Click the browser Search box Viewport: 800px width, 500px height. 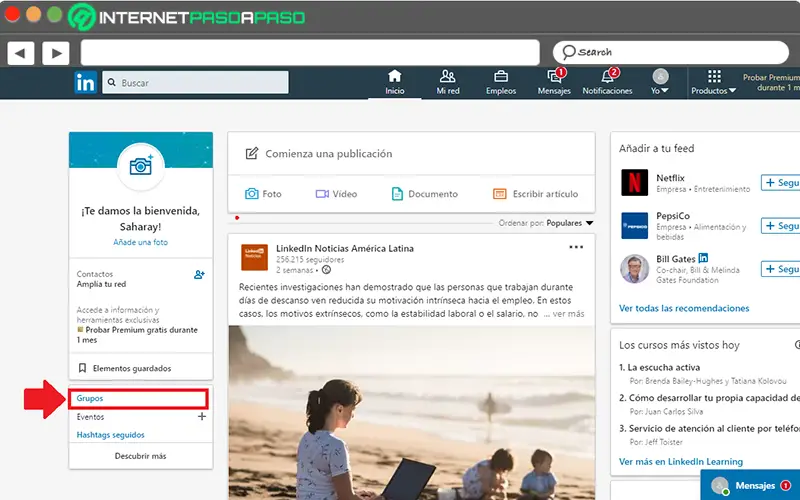click(670, 52)
